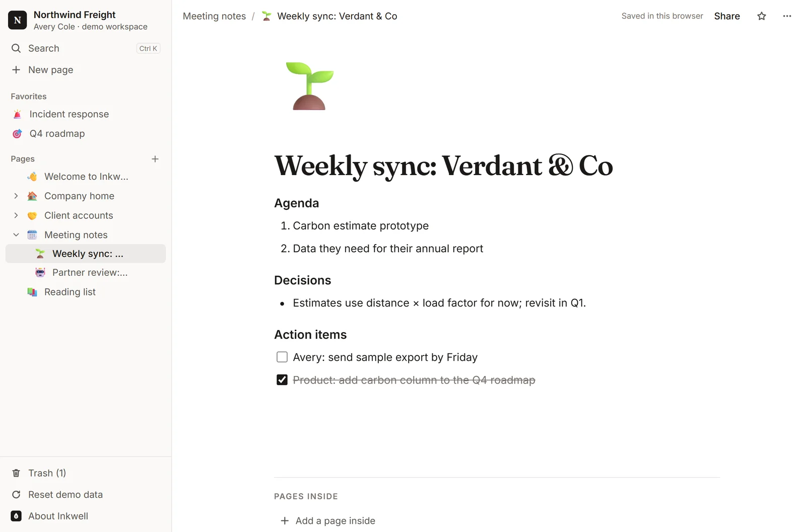Click the Carbon estimate prototype agenda item
The image size is (806, 532).
coord(361,226)
